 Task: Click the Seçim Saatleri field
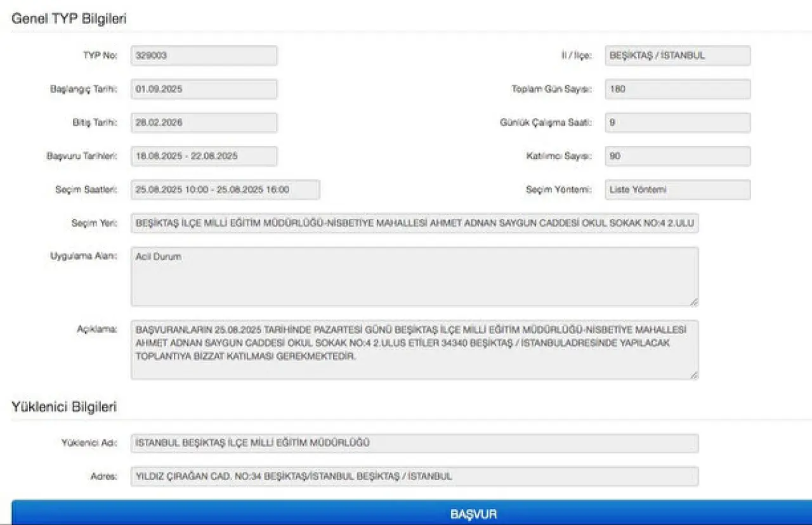pyautogui.click(x=225, y=190)
